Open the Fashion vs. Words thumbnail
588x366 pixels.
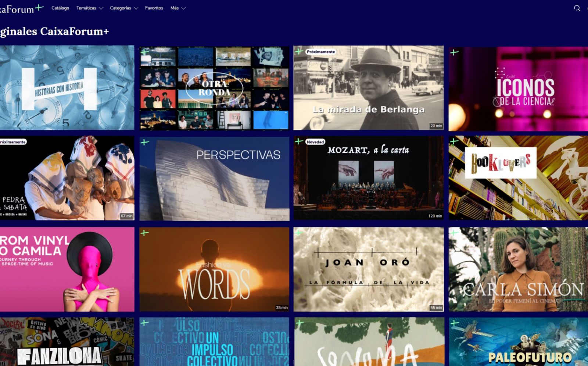click(x=214, y=269)
